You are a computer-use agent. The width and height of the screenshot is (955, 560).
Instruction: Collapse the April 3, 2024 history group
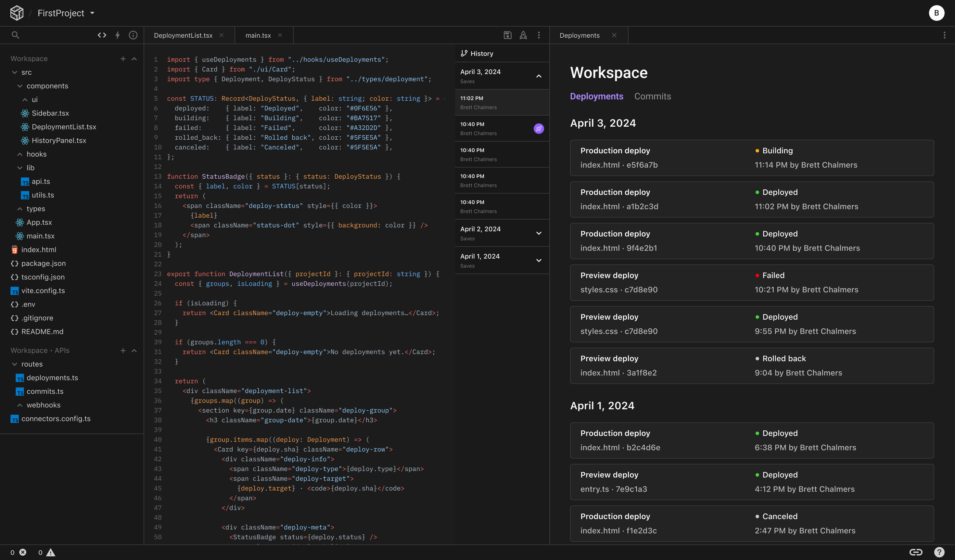(539, 76)
